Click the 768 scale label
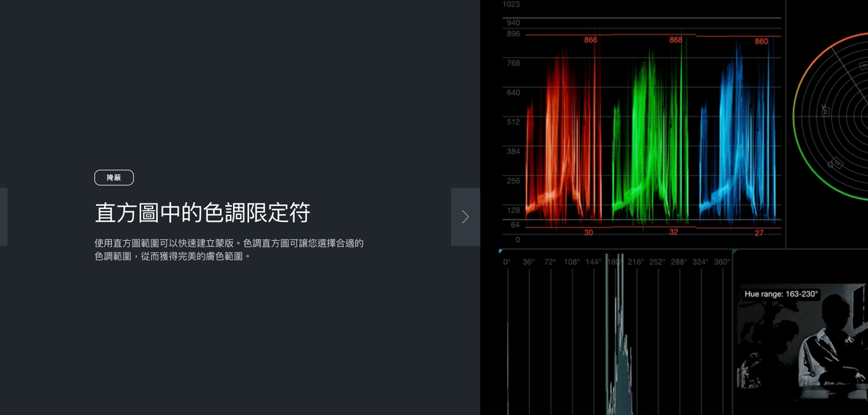 (x=513, y=63)
